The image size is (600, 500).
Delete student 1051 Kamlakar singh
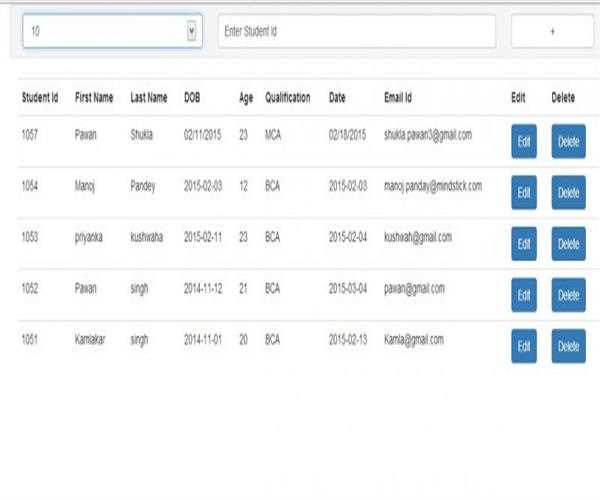tap(568, 346)
